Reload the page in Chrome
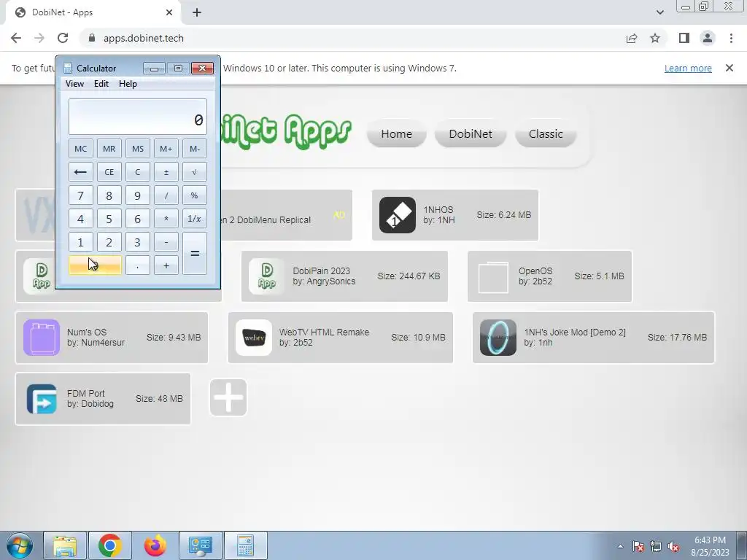747x560 pixels. 63,38
